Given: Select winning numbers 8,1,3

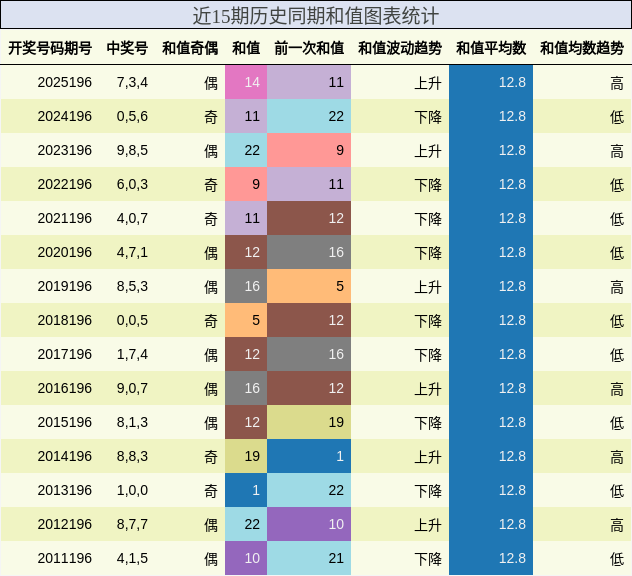Looking at the screenshot, I should pyautogui.click(x=132, y=422).
